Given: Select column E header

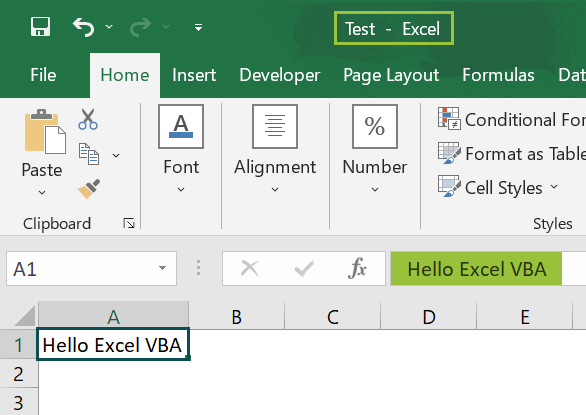Looking at the screenshot, I should coord(525,317).
